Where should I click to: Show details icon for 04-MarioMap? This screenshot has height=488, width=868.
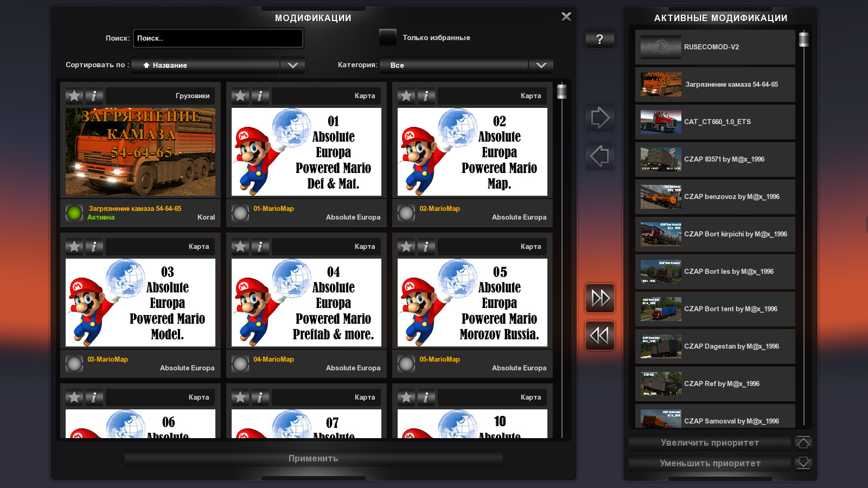coord(260,247)
